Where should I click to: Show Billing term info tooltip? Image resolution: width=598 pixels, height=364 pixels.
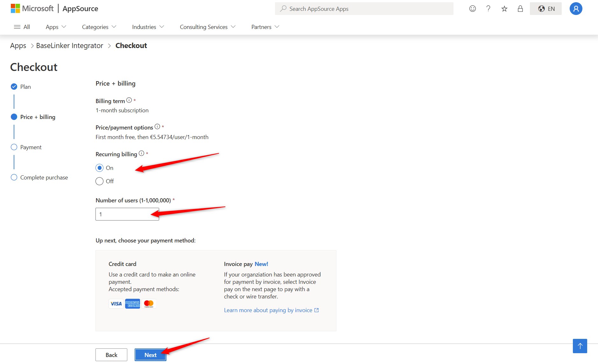pyautogui.click(x=129, y=100)
